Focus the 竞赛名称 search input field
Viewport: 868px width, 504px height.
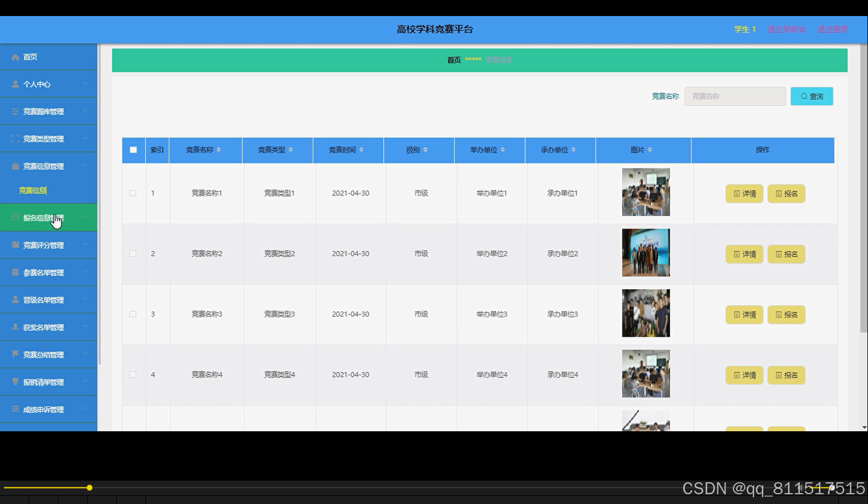tap(735, 96)
